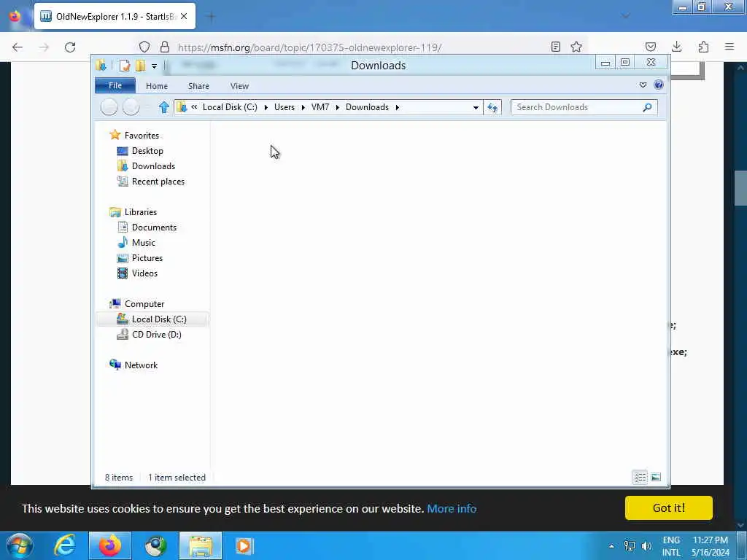Open Local Disk (C:) in navigation pane
The image size is (747, 560).
(x=152, y=319)
